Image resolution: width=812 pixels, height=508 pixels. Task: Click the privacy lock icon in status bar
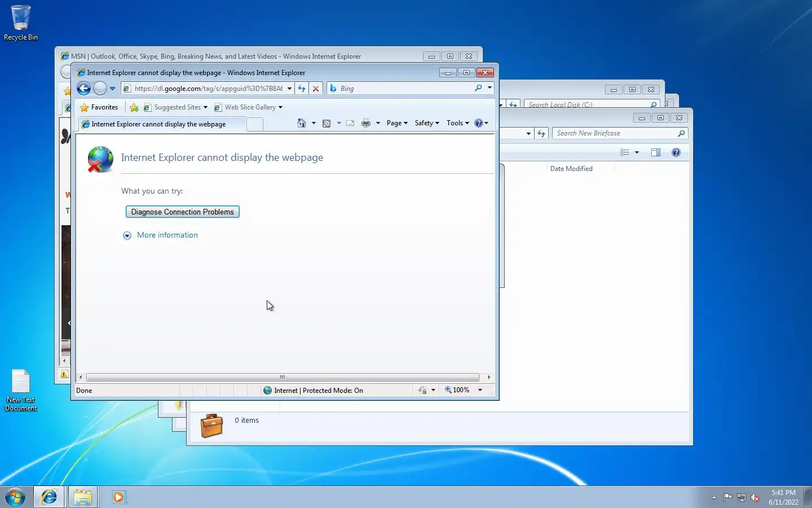[422, 391]
